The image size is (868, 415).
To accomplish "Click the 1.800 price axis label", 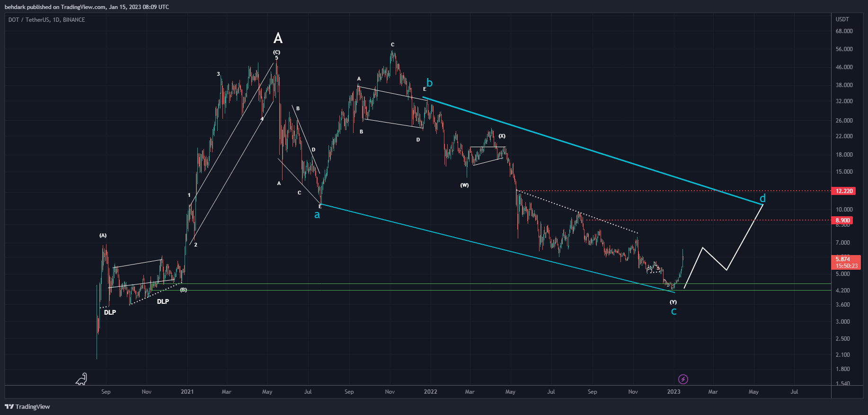I will tap(843, 369).
